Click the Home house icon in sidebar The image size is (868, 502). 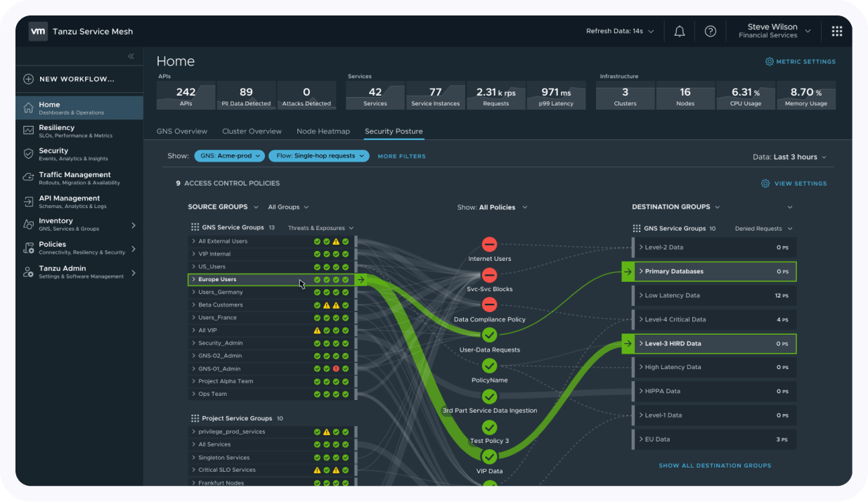click(x=29, y=108)
